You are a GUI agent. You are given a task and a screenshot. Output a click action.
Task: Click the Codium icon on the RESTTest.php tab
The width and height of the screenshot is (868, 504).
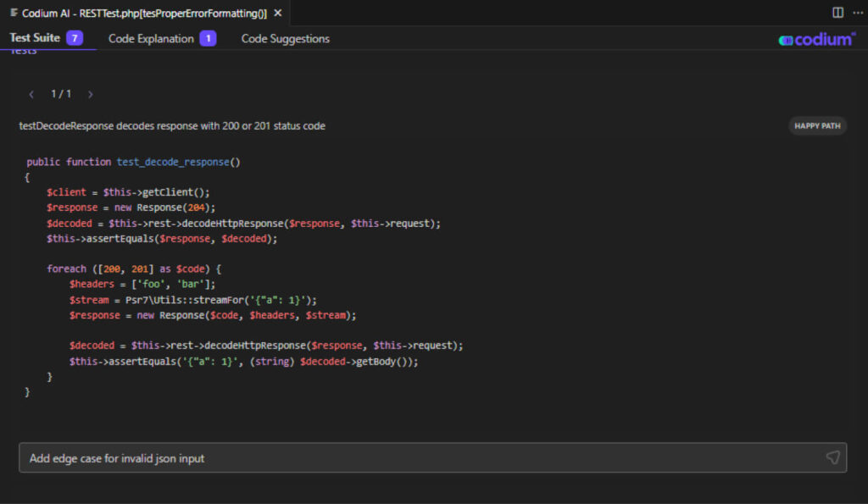[12, 13]
